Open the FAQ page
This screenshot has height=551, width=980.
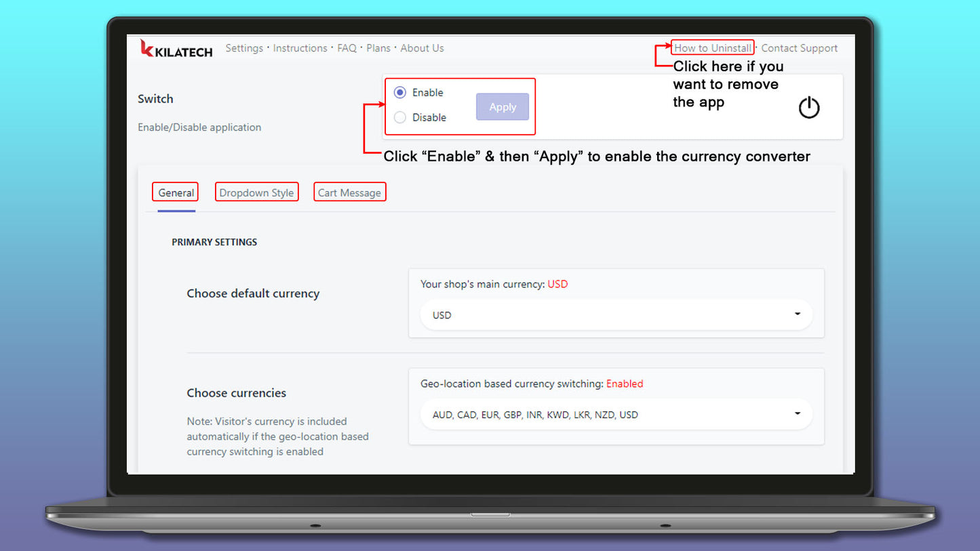pos(347,48)
